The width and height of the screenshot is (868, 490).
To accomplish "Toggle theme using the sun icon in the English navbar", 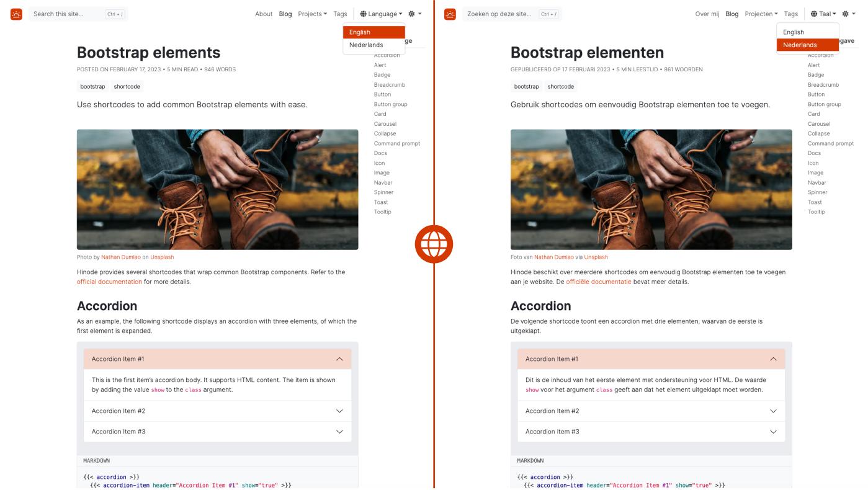I will 411,14.
